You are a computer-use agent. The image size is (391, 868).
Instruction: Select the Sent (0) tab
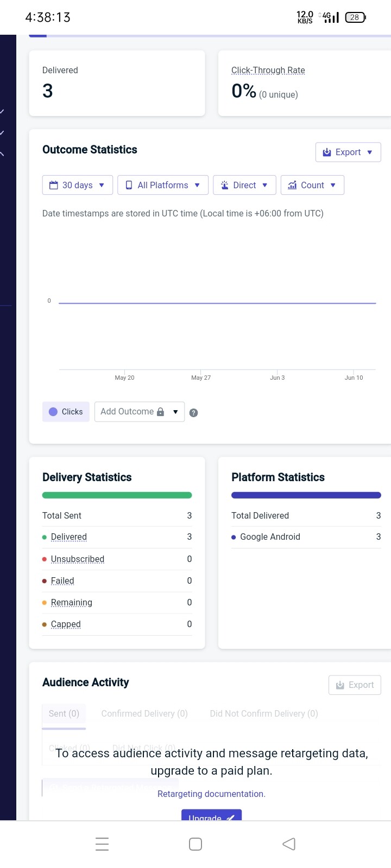[64, 714]
